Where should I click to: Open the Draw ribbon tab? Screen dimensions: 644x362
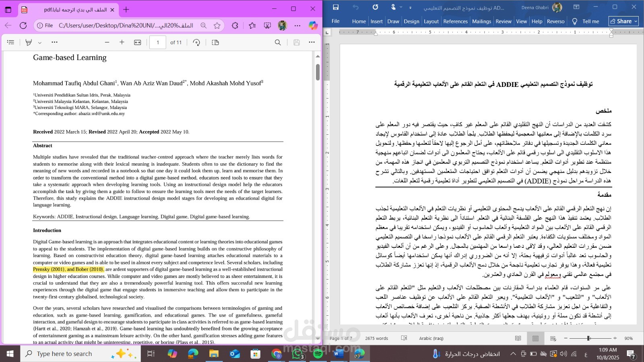pos(393,21)
